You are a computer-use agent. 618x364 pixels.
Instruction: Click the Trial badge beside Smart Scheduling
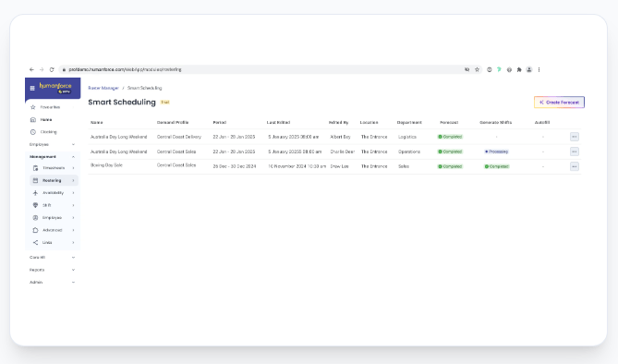click(164, 103)
